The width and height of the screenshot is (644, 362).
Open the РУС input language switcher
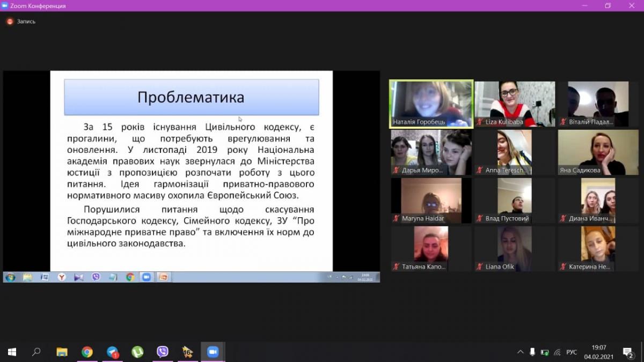pyautogui.click(x=572, y=352)
